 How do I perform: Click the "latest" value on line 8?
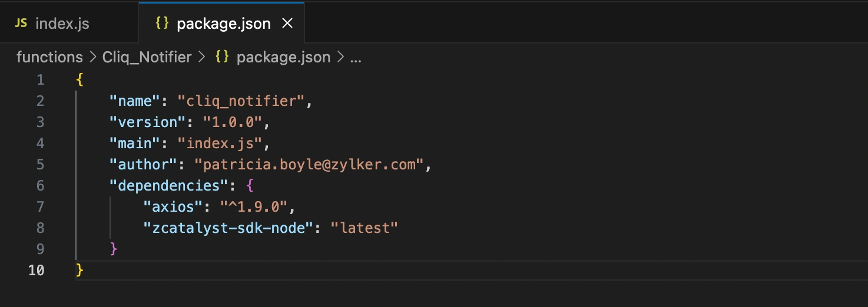click(364, 228)
